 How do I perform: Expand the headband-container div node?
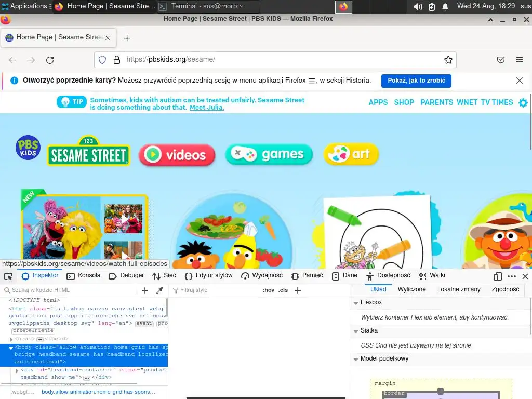pyautogui.click(x=17, y=370)
